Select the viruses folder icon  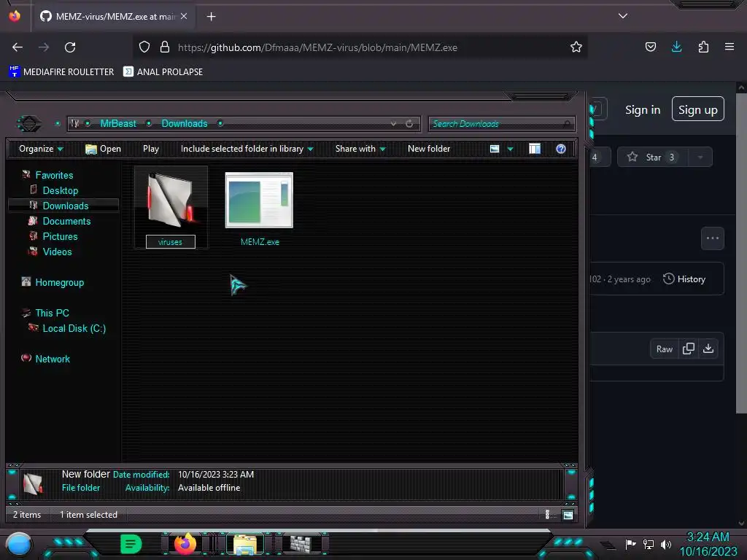point(170,199)
